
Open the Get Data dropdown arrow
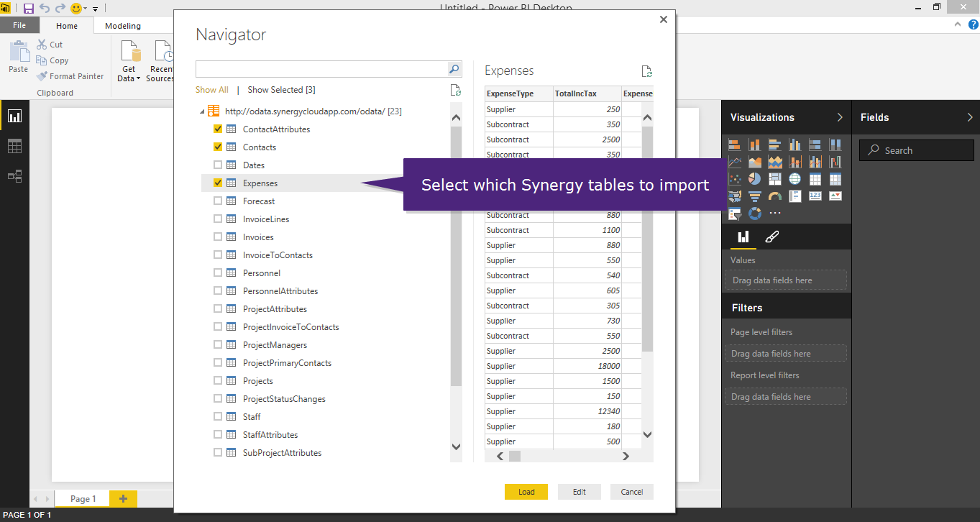pos(139,79)
